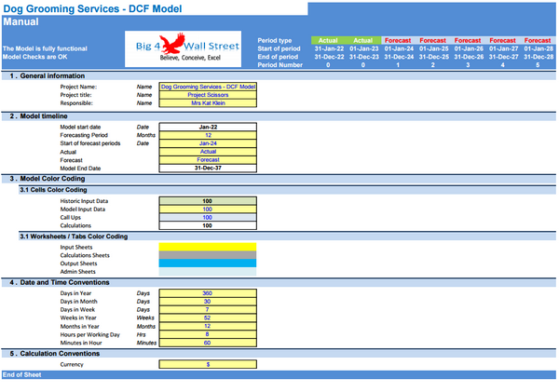
Task: Click the end date 31-Dec-23
Action: click(364, 57)
